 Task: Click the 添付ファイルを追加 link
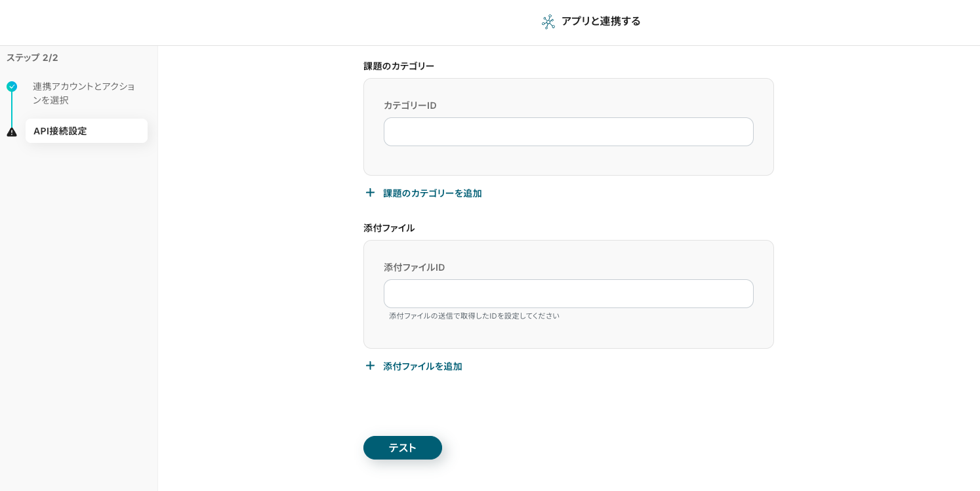tap(422, 366)
